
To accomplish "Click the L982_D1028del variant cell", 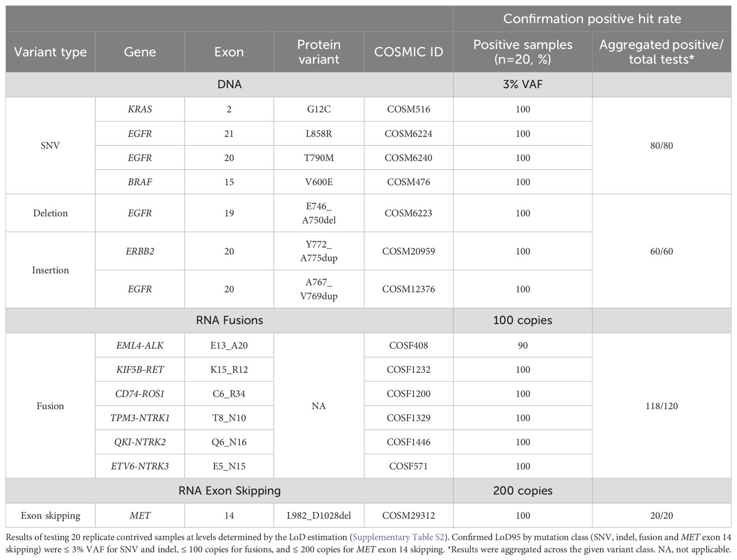I will pyautogui.click(x=319, y=516).
